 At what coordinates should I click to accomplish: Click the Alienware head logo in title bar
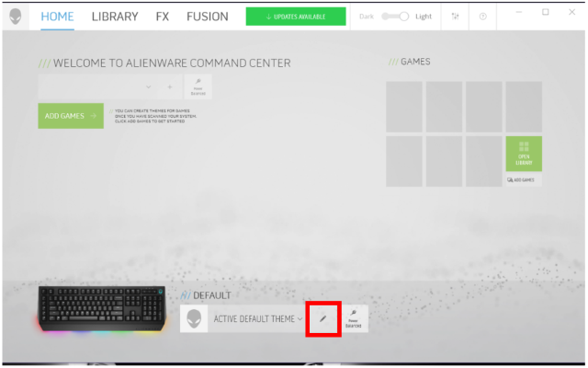pyautogui.click(x=16, y=17)
